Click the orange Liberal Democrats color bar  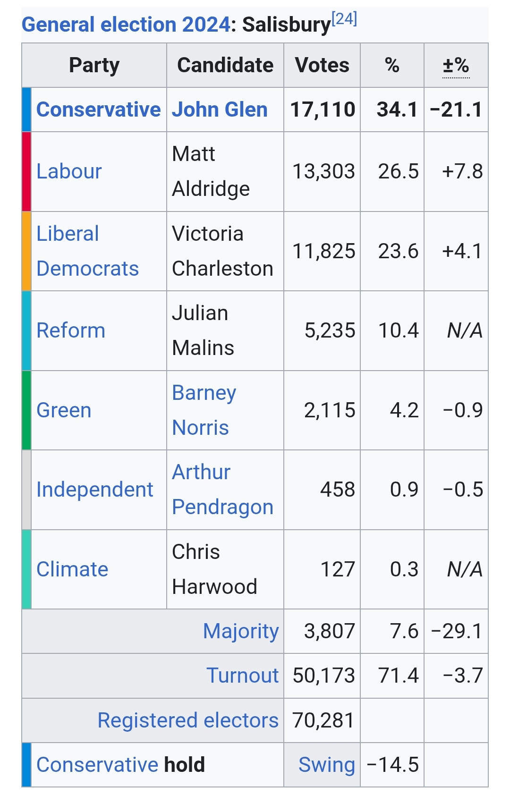(x=26, y=251)
